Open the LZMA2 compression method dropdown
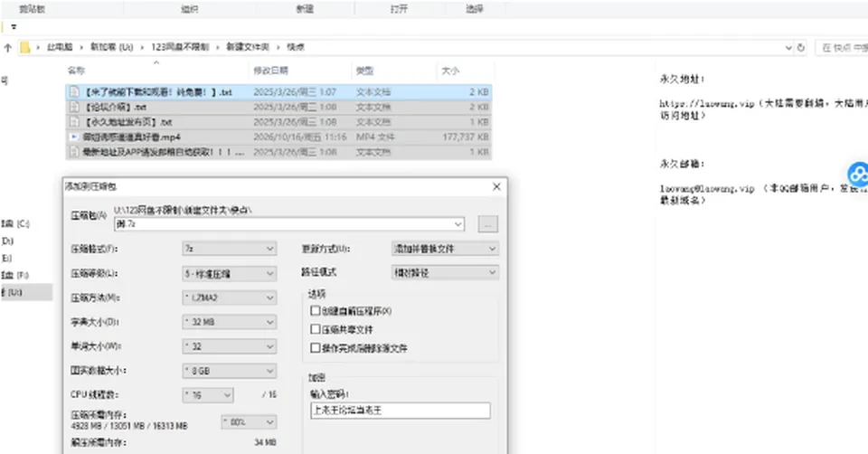The height and width of the screenshot is (454, 868). (x=229, y=298)
